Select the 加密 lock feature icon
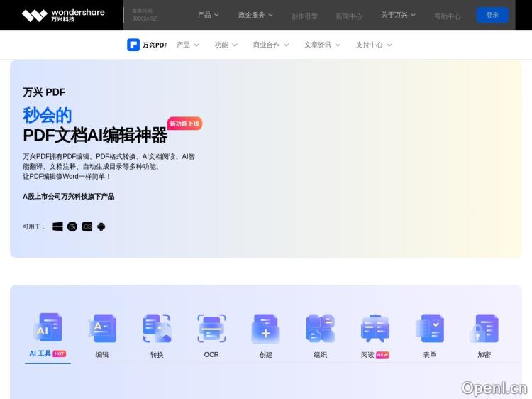 [484, 328]
